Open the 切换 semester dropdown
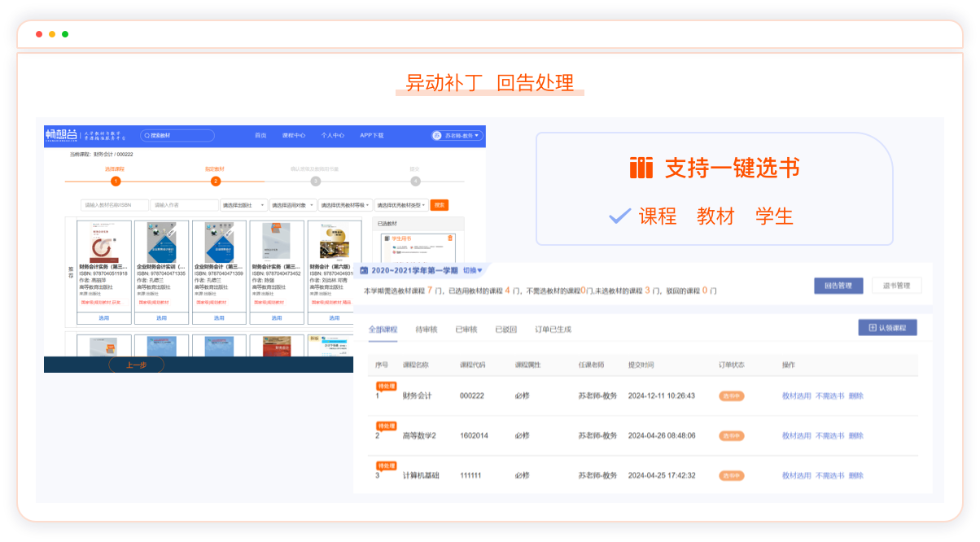 pos(473,270)
